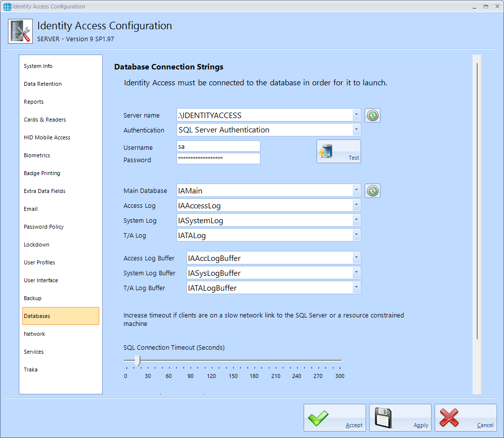The width and height of the screenshot is (504, 438).
Task: Open Extra Data Fields section
Action: [x=61, y=191]
